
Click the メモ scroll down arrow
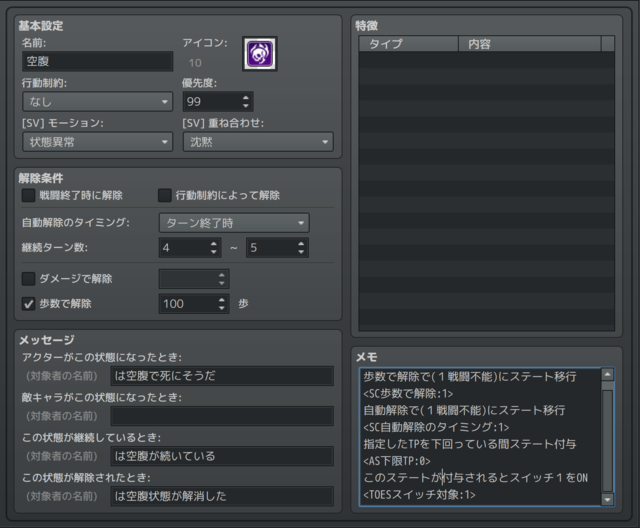pyautogui.click(x=608, y=499)
